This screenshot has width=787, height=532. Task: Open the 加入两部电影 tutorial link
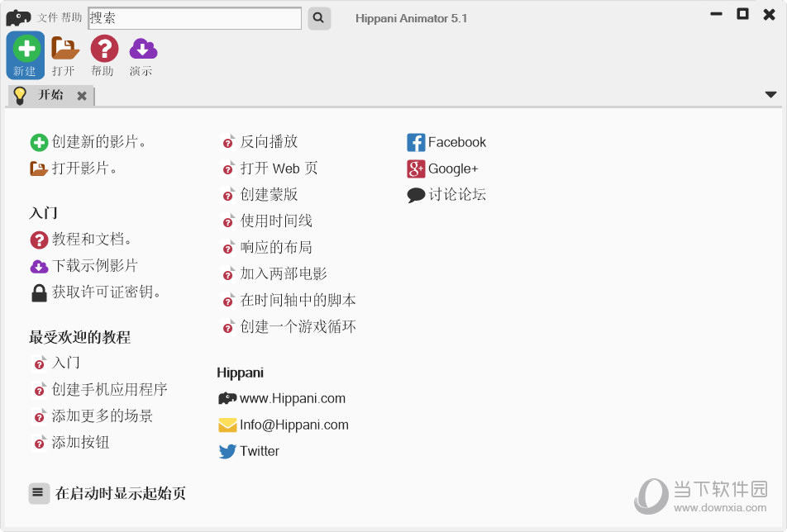(284, 273)
